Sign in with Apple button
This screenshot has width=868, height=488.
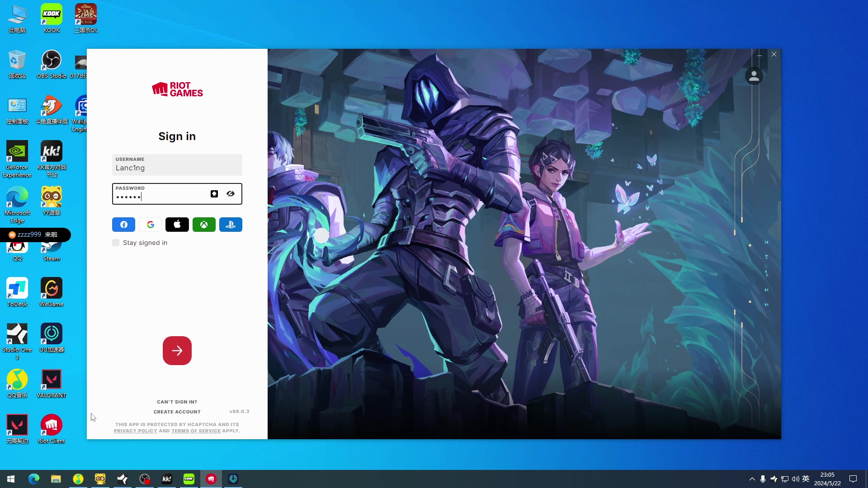click(x=177, y=225)
